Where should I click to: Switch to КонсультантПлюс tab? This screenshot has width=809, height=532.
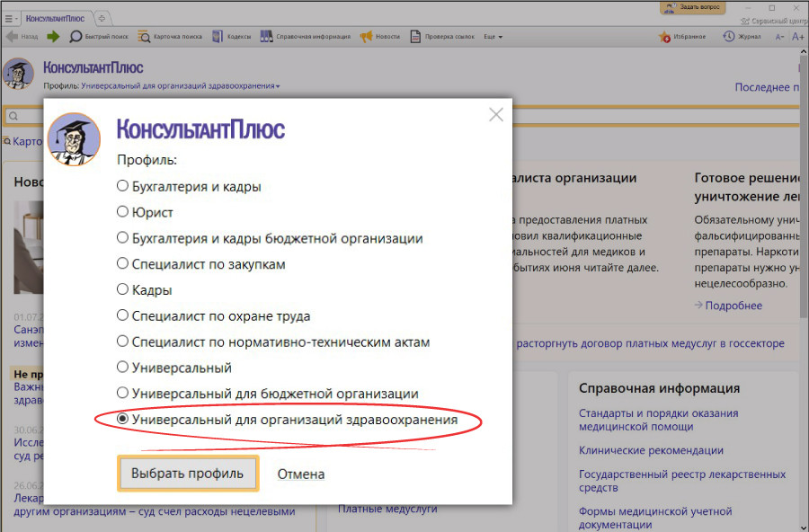pyautogui.click(x=55, y=19)
